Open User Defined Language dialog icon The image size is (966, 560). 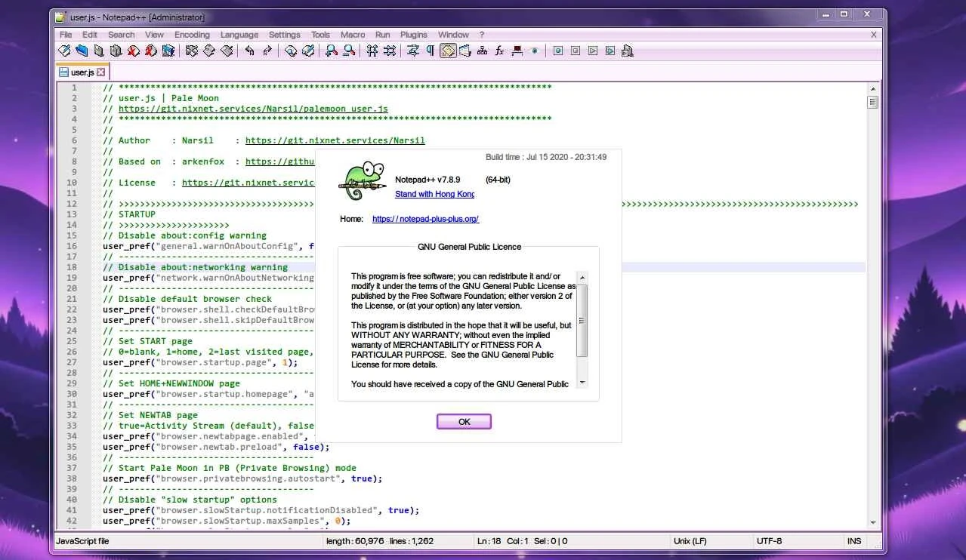click(x=465, y=51)
